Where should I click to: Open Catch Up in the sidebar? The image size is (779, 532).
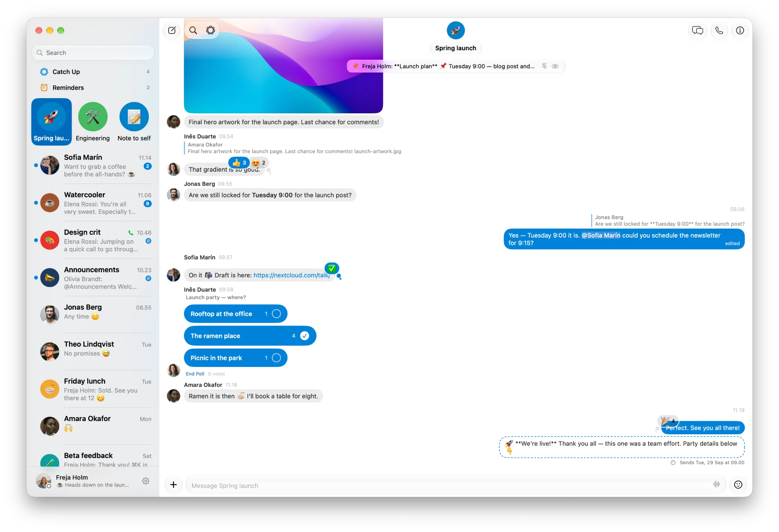[93, 72]
